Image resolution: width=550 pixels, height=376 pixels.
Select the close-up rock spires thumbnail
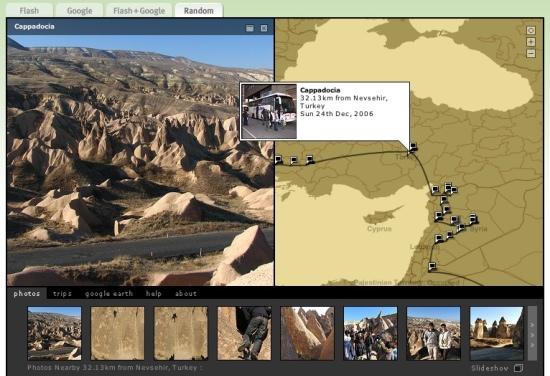[307, 333]
